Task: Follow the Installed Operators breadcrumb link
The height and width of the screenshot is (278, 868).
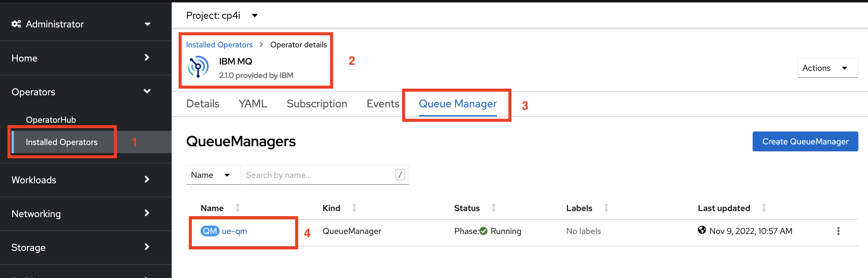Action: [219, 45]
